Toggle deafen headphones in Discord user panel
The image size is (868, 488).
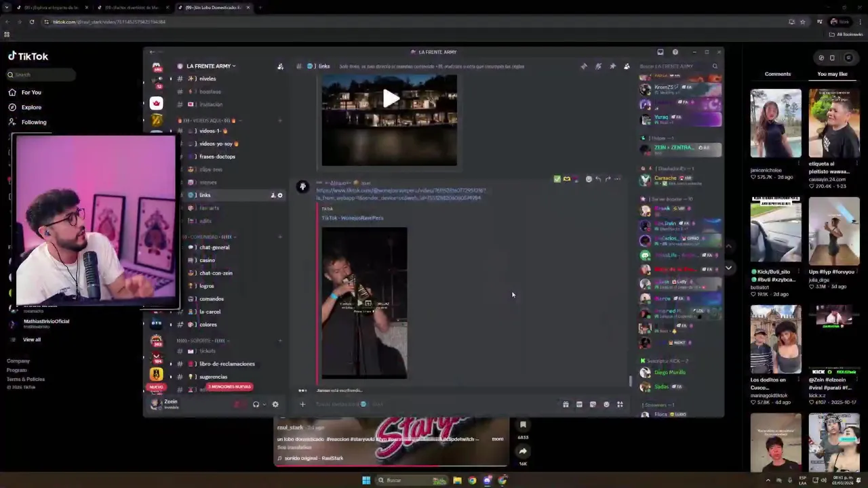click(x=256, y=405)
